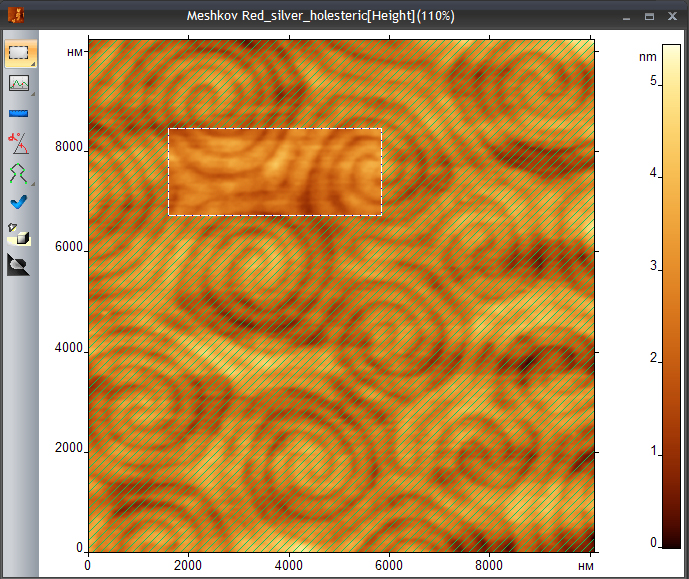Image resolution: width=689 pixels, height=579 pixels.
Task: Select the angle measurement tool
Action: click(18, 144)
